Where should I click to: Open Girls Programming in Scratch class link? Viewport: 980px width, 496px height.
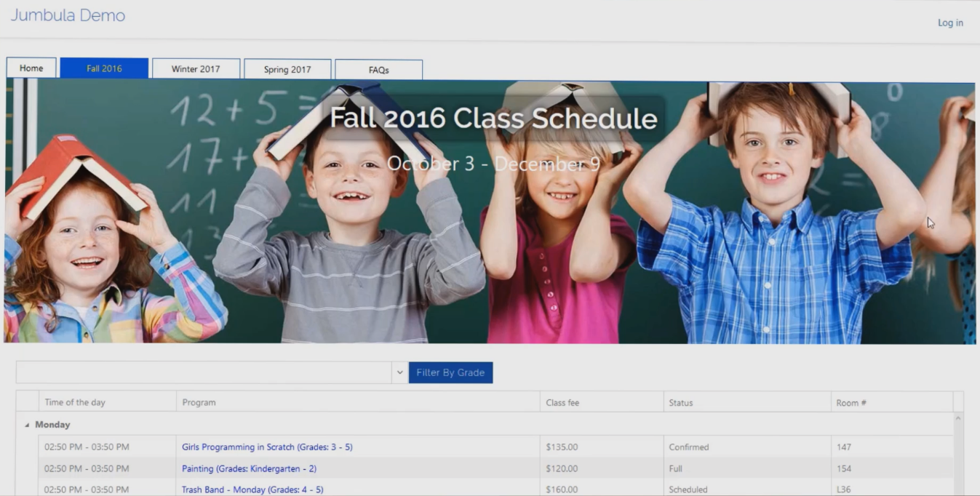pyautogui.click(x=267, y=447)
